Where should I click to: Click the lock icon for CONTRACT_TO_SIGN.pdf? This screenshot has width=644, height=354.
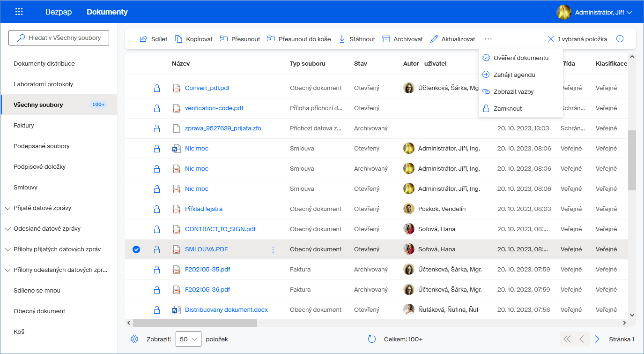click(x=157, y=229)
